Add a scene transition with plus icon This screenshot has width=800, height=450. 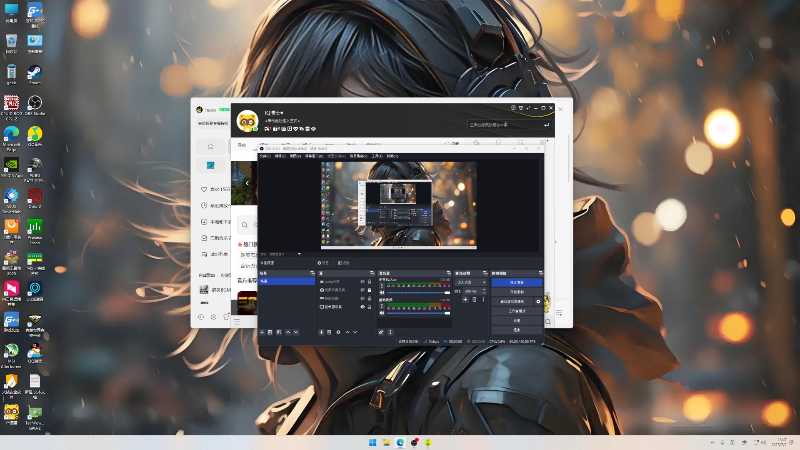tap(465, 299)
